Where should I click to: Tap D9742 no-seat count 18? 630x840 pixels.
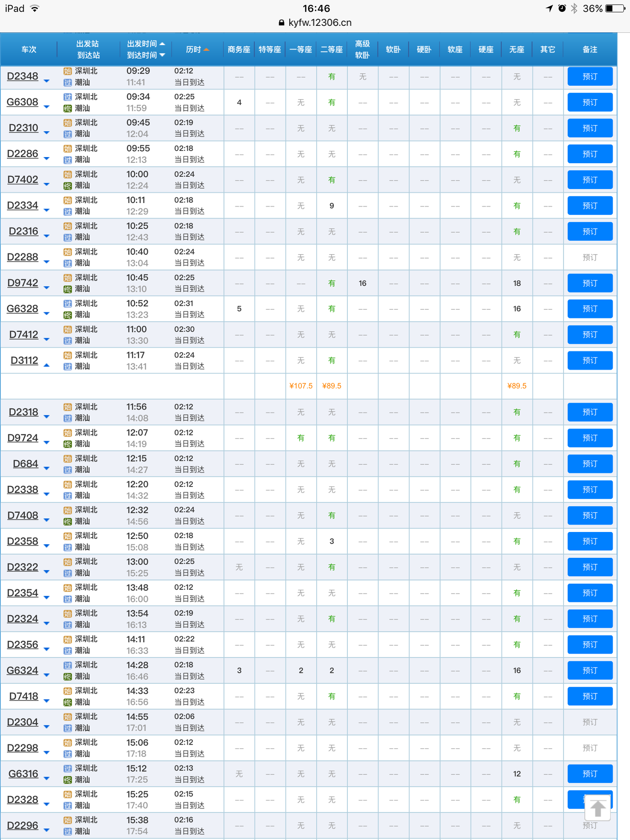point(517,283)
